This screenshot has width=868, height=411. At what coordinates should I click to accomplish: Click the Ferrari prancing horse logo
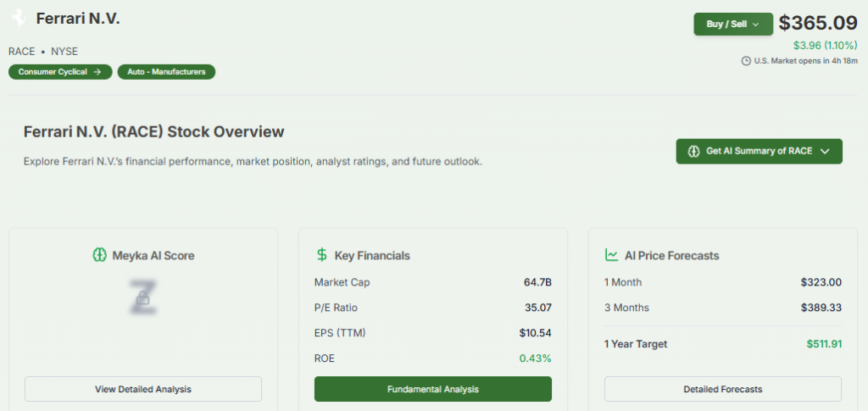point(19,19)
